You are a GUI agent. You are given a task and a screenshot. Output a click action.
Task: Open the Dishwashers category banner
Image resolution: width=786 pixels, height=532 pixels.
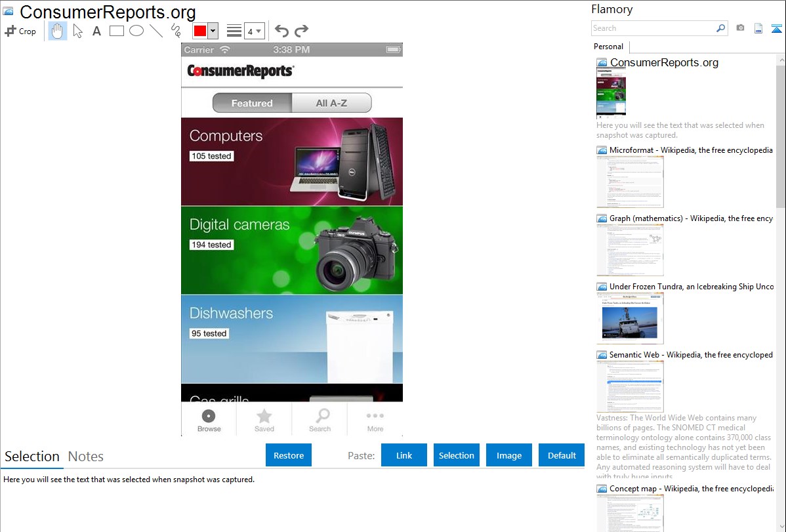292,339
